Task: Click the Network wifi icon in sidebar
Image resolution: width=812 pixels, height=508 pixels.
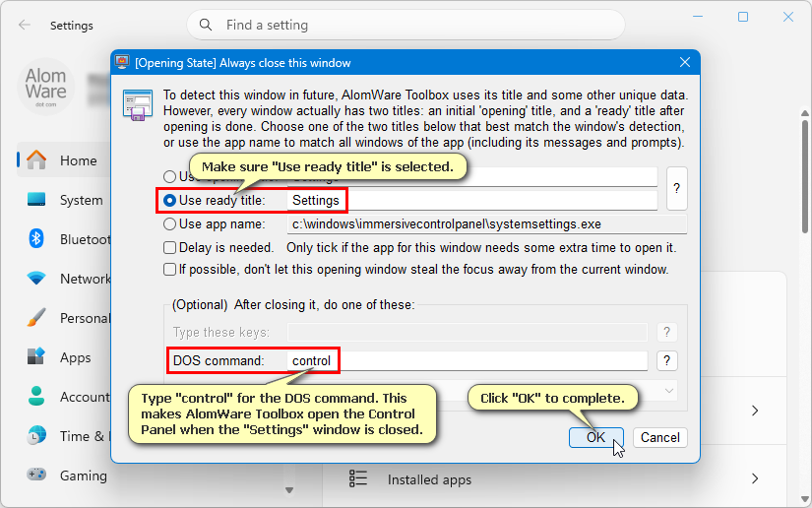Action: [36, 279]
